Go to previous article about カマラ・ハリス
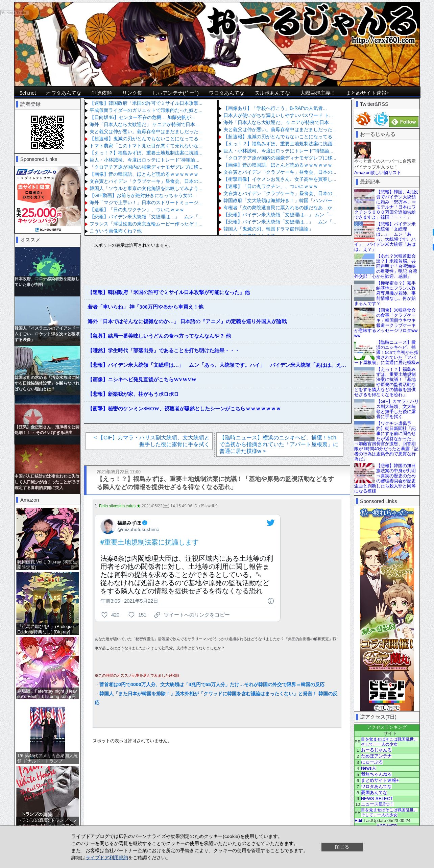 149,441
